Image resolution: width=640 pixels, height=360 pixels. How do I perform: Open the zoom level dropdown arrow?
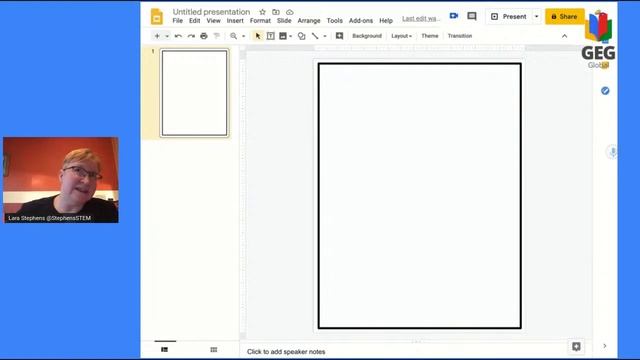click(x=243, y=36)
